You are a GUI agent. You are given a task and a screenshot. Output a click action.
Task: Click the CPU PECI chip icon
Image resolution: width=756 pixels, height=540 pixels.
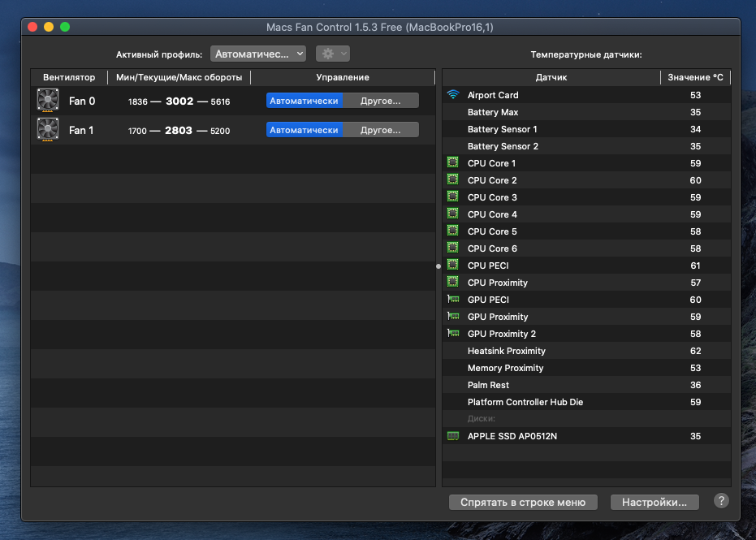pos(452,265)
